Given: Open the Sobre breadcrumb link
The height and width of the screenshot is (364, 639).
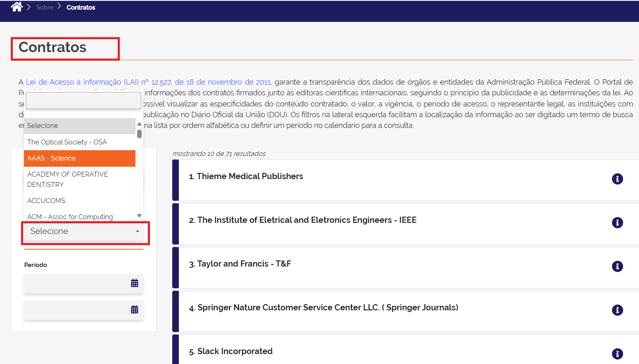Looking at the screenshot, I should 45,7.
